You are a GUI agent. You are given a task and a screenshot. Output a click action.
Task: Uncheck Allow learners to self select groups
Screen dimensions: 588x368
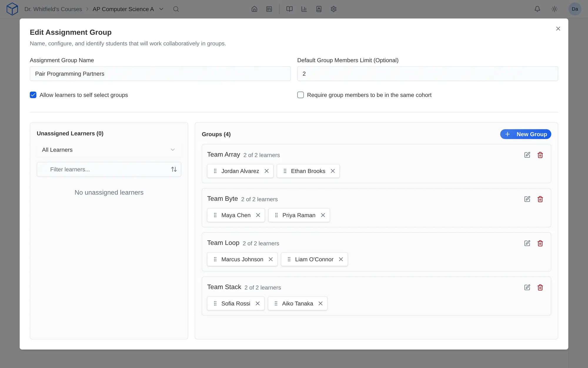click(x=33, y=95)
